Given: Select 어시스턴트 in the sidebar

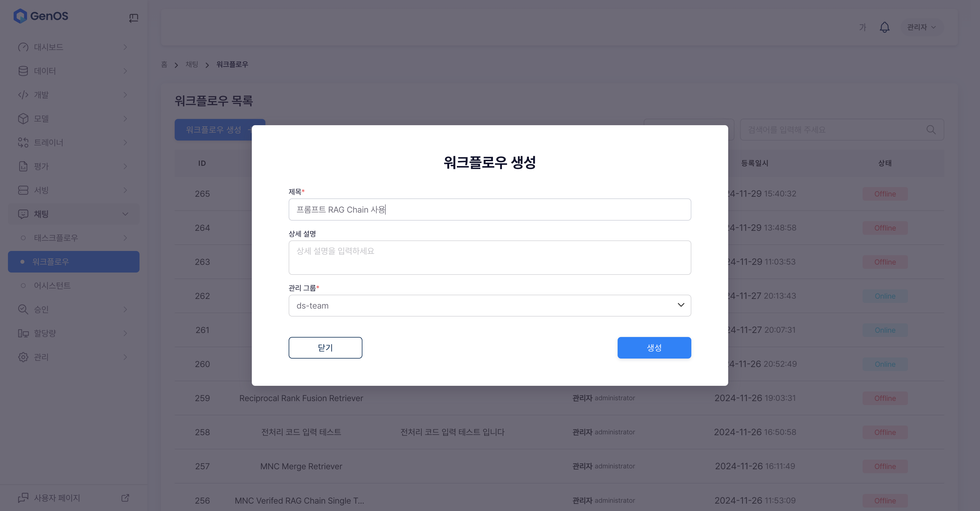Looking at the screenshot, I should pos(52,286).
